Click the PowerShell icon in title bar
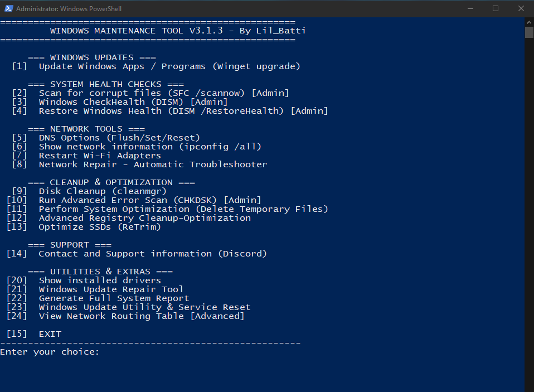Viewport: 534px width, 392px height. [x=8, y=8]
